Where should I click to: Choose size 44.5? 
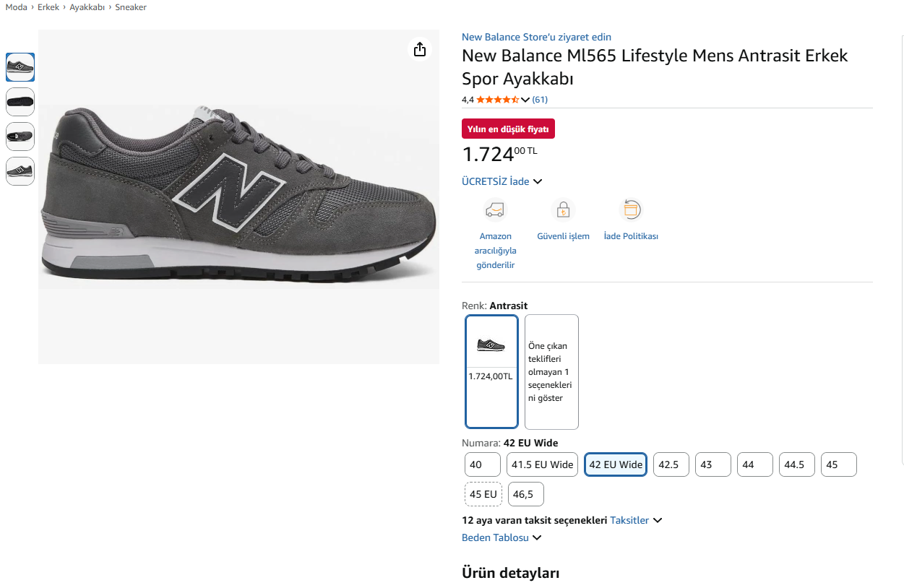point(796,464)
